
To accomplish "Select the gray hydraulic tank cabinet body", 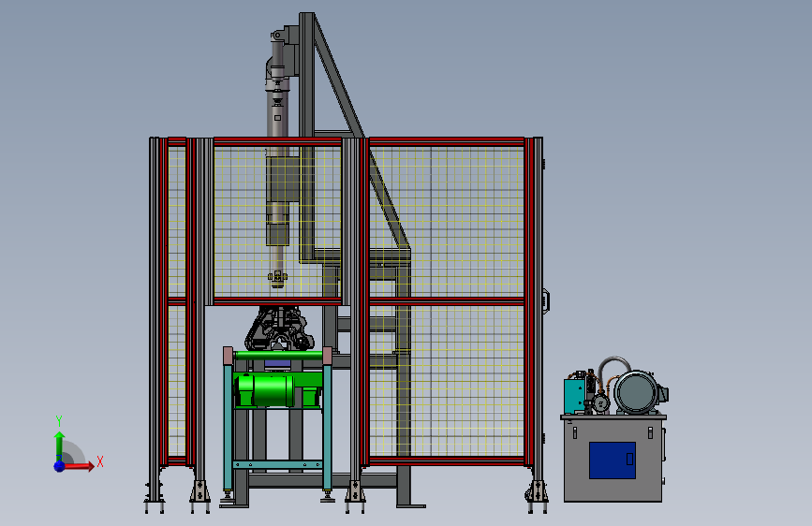I will (613, 459).
